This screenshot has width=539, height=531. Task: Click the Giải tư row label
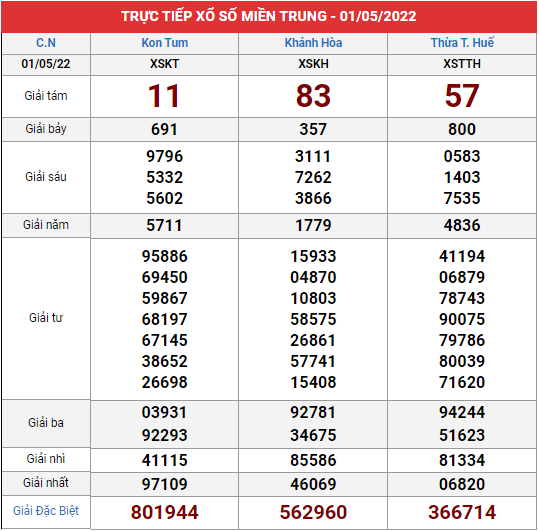point(46,318)
